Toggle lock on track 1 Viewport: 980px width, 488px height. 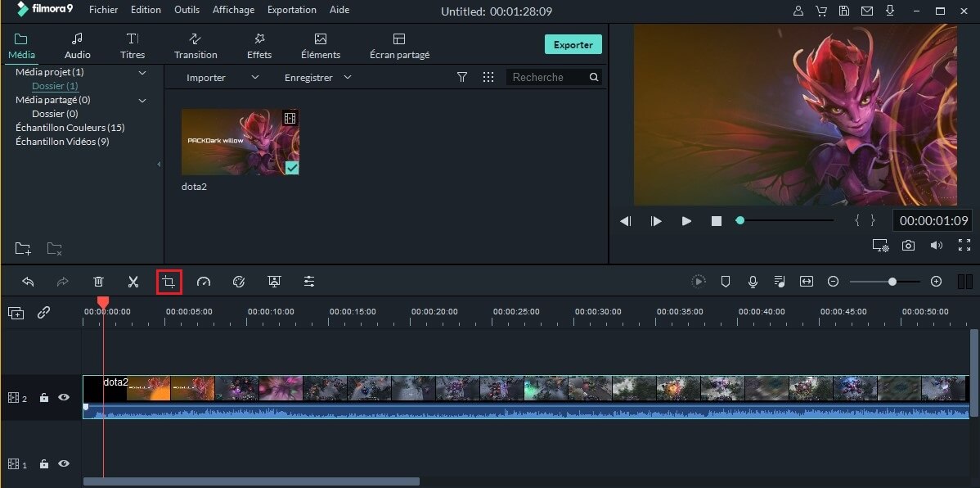[43, 464]
